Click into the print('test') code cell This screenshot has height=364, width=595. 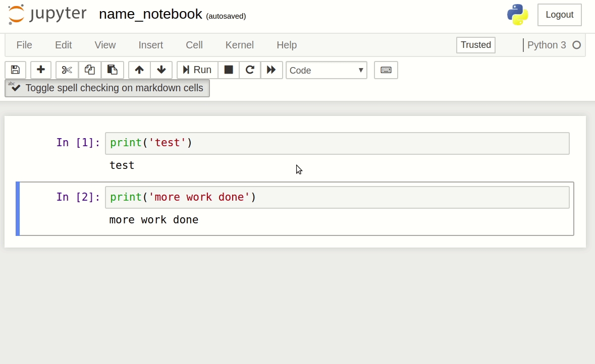pyautogui.click(x=337, y=143)
